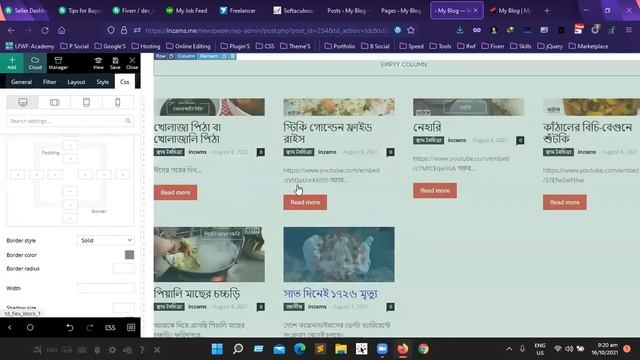Open the পিয়ালি মাছের চচ্চড়ি post title
640x360 pixels.
197,293
